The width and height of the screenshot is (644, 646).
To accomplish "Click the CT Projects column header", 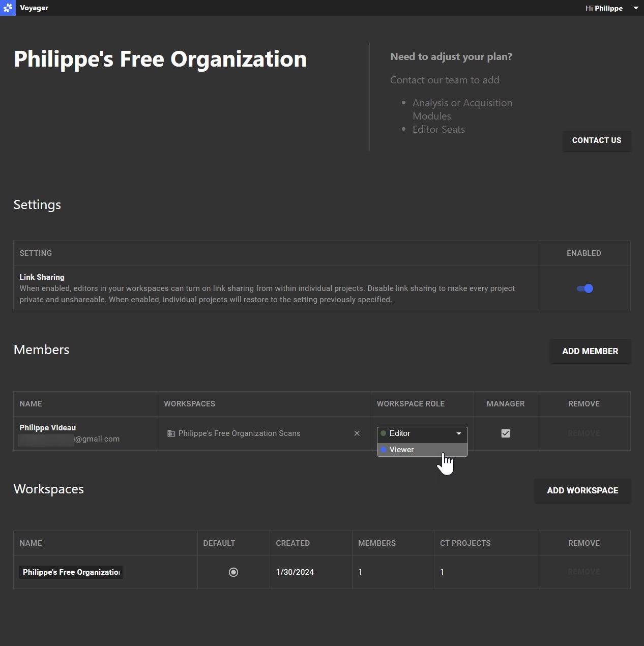I will click(x=465, y=543).
